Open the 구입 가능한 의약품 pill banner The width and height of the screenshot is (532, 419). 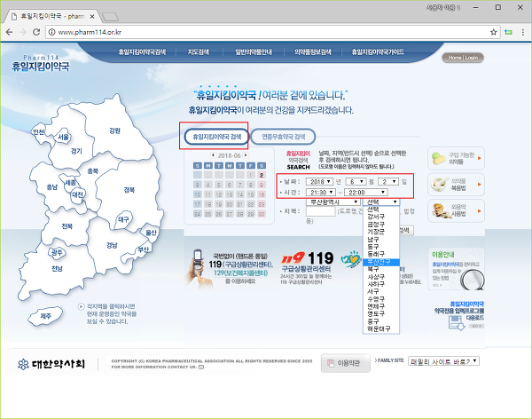pyautogui.click(x=456, y=158)
